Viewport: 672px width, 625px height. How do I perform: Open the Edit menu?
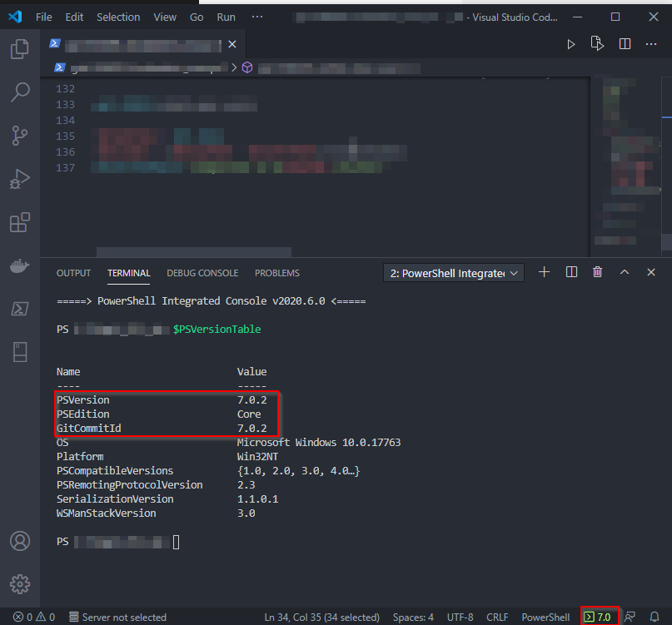click(74, 17)
